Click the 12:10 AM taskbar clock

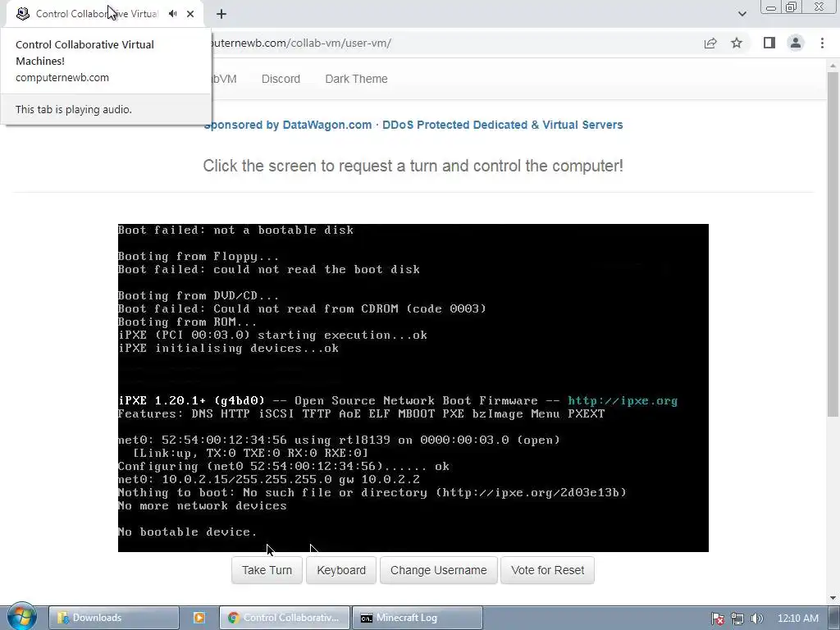pos(797,619)
